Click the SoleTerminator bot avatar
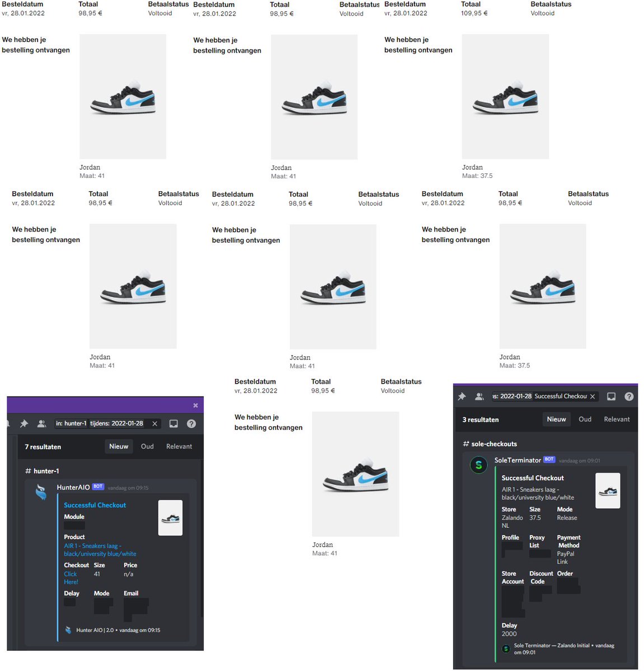 pyautogui.click(x=478, y=465)
